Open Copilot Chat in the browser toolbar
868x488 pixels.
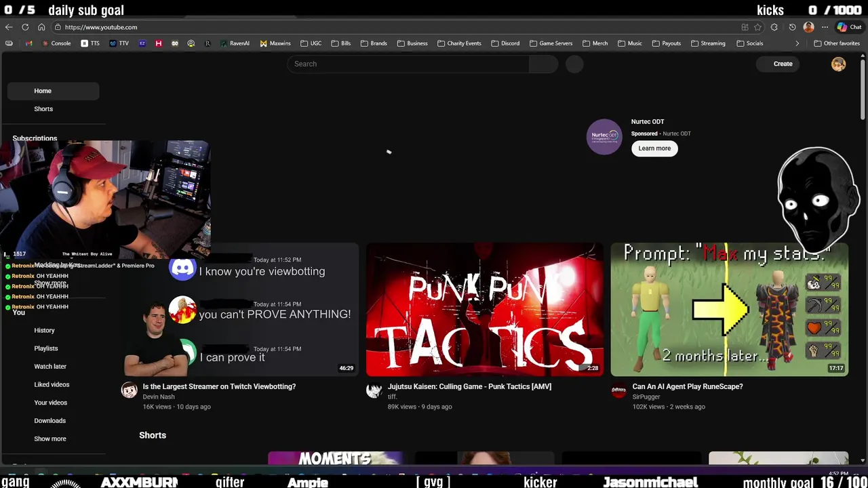click(x=849, y=27)
